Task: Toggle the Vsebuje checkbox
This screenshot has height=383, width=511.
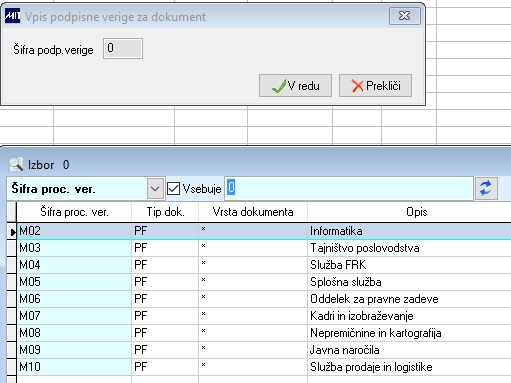Action: pos(173,189)
